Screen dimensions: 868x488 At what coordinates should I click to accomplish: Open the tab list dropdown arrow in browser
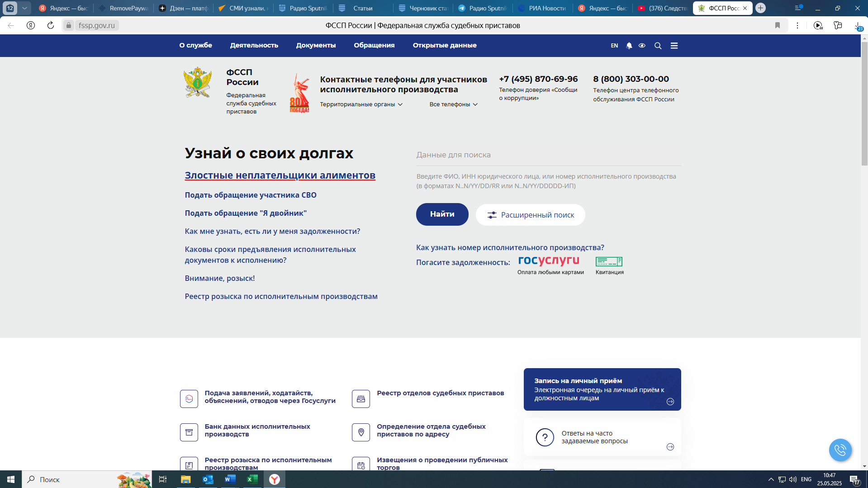[x=24, y=8]
